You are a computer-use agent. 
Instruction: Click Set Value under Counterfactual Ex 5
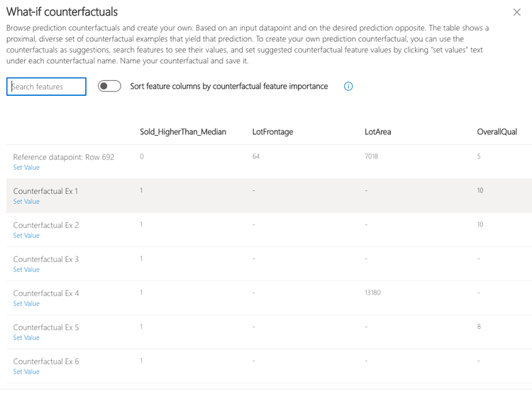(26, 338)
